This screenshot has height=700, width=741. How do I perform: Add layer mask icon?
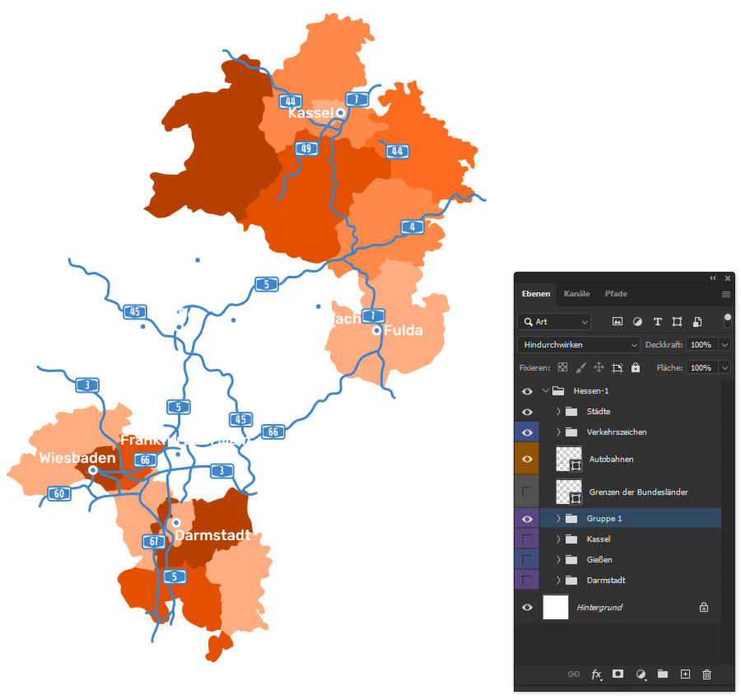(617, 674)
